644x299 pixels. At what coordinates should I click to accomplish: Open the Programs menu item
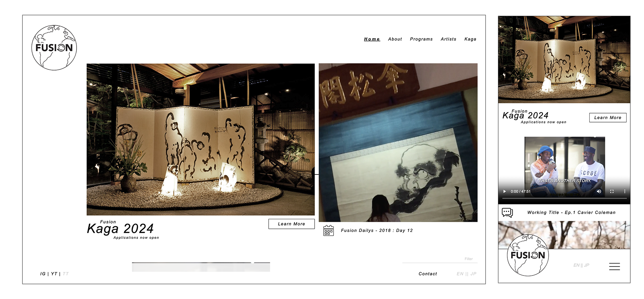click(421, 39)
